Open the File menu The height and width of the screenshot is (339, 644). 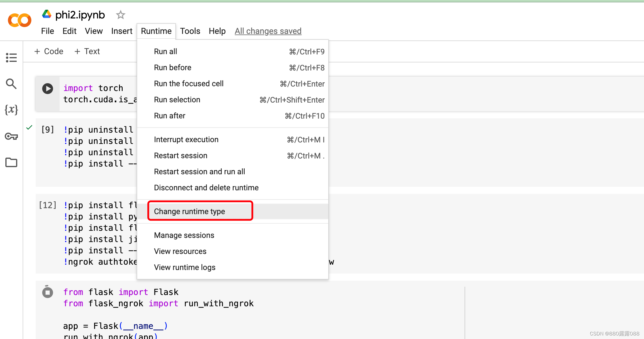pos(47,31)
